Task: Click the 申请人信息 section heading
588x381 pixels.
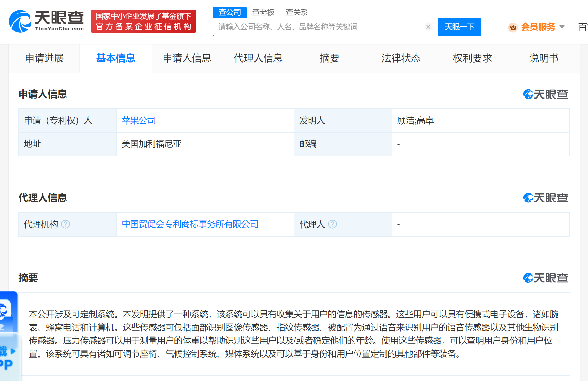Action: point(43,94)
